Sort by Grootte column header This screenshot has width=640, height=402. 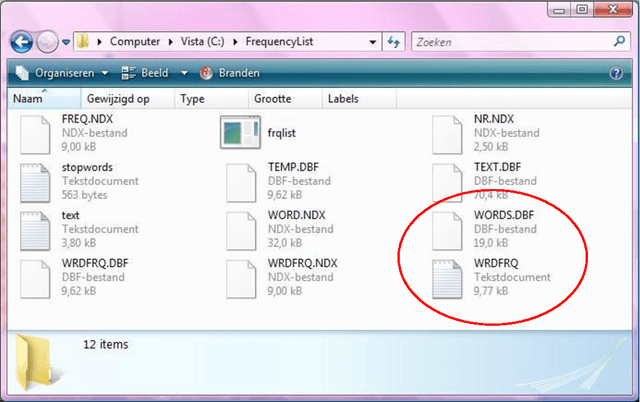272,99
